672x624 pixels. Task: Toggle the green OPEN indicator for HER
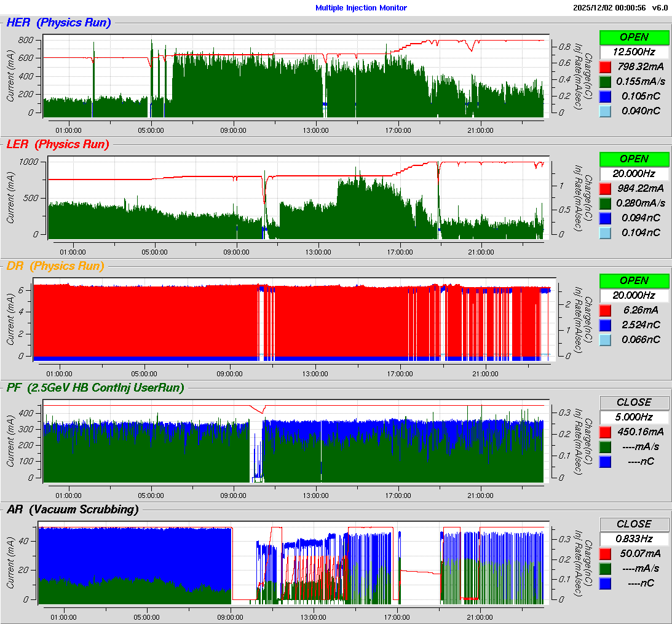tap(634, 37)
